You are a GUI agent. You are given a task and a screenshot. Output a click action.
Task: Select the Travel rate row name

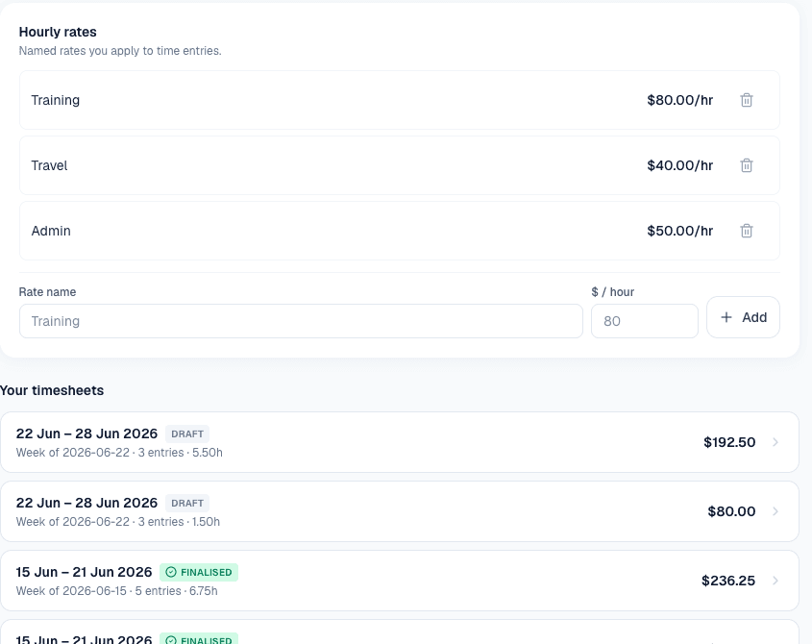tap(49, 165)
